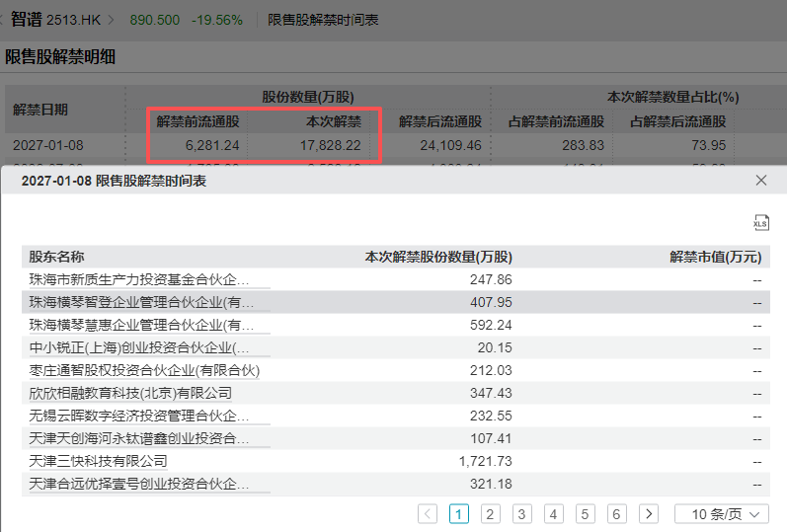Open shareholder 珠海市新质生产力投资基金合伙企… link
787x532 pixels.
[x=139, y=279]
